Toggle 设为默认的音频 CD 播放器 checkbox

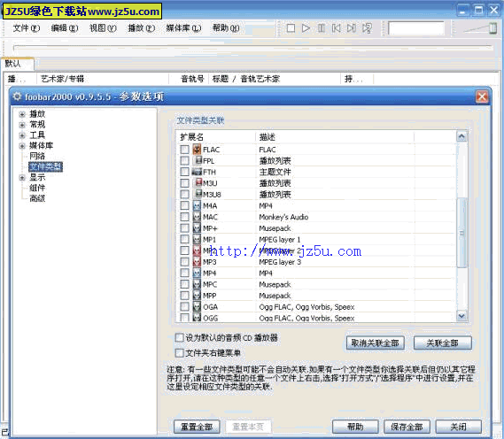(179, 337)
